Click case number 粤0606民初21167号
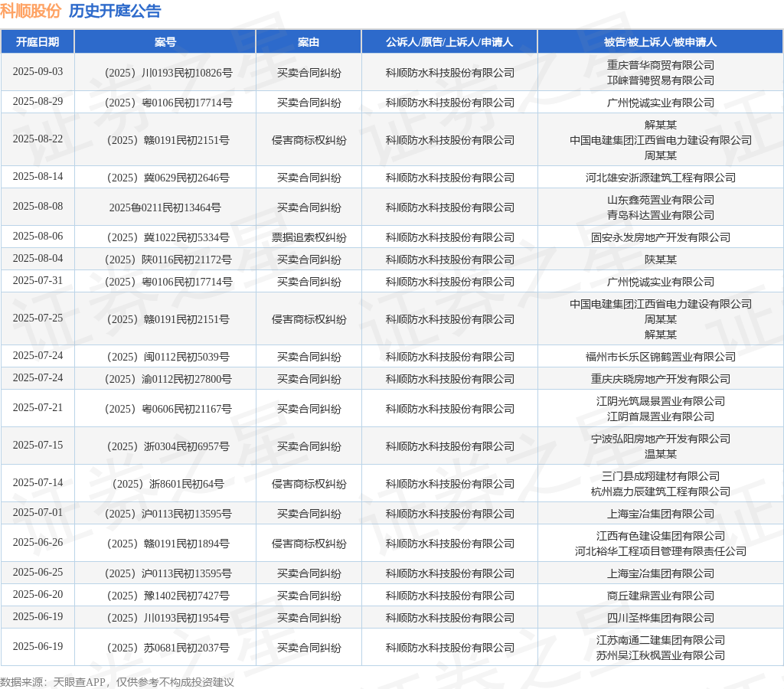Viewport: 784px width, 689px height. pos(168,410)
